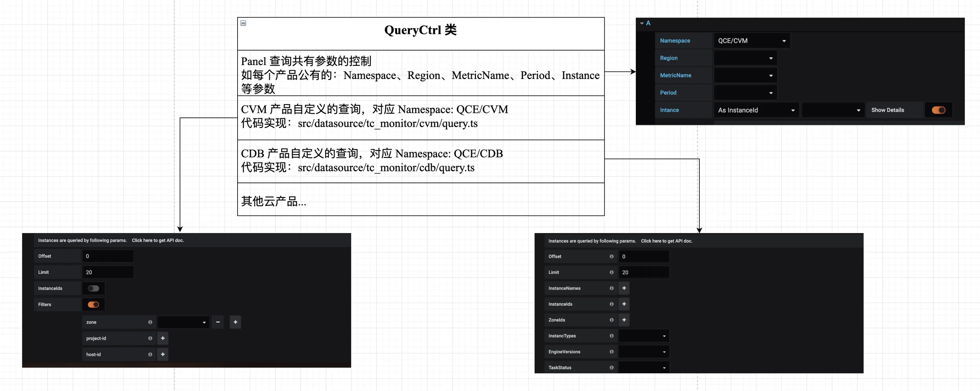Click here to get API doc in CVM panel
Screen dimensions: 980x391
pos(158,240)
